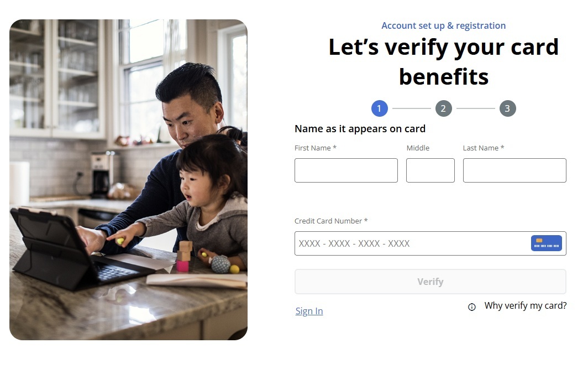
Task: Click the credit card icon in the number field
Action: point(546,243)
